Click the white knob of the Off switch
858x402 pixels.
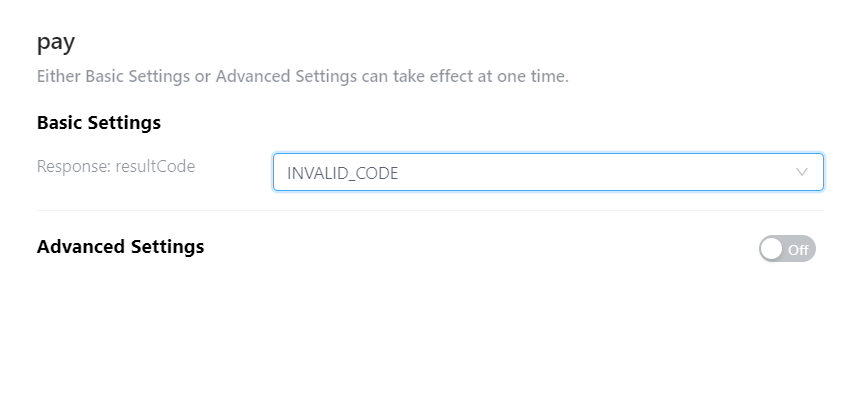pyautogui.click(x=772, y=249)
